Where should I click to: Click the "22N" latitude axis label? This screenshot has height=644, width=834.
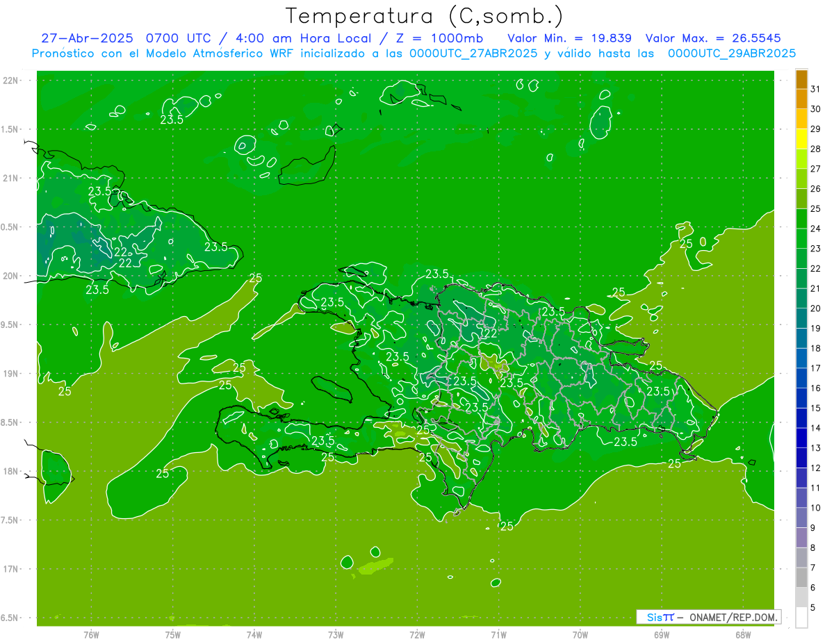[10, 81]
